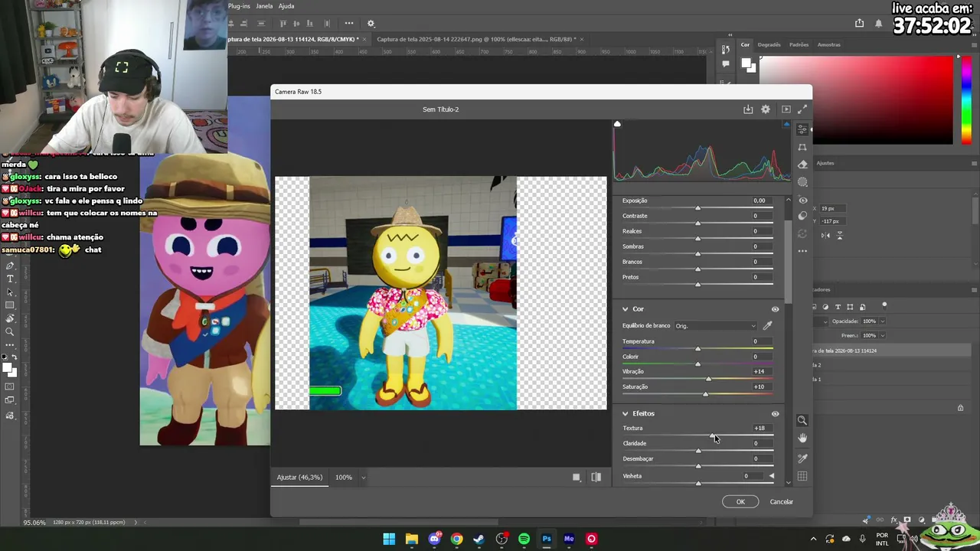Screen dimensions: 980x551
Task: Click the hue strip in Cor panel
Action: [x=966, y=99]
